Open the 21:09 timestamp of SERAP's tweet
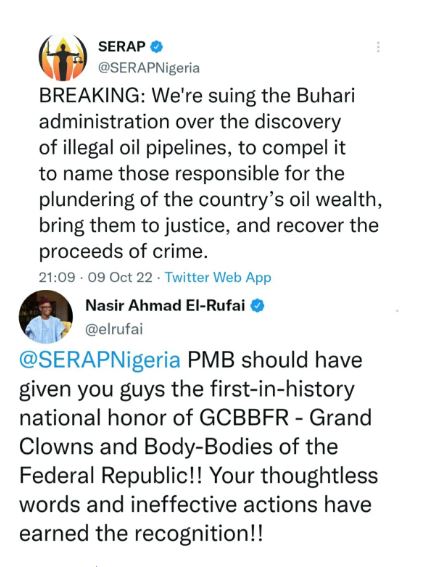The height and width of the screenshot is (567, 425). [x=57, y=277]
